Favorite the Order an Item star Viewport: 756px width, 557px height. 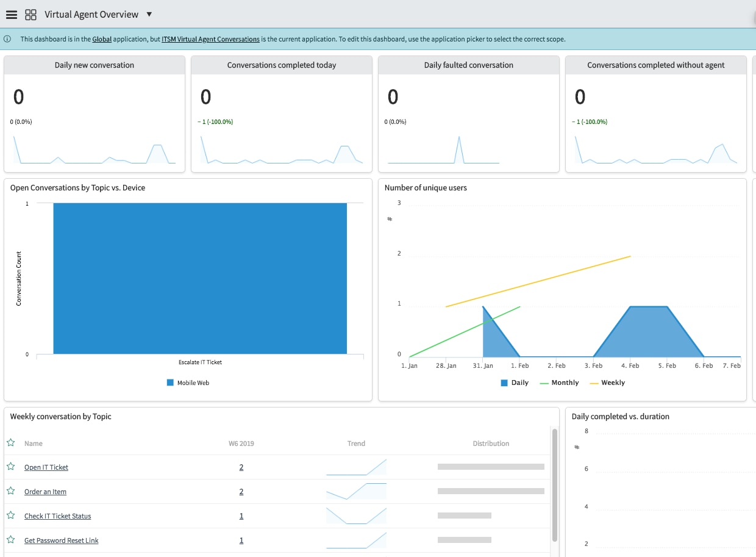10,491
